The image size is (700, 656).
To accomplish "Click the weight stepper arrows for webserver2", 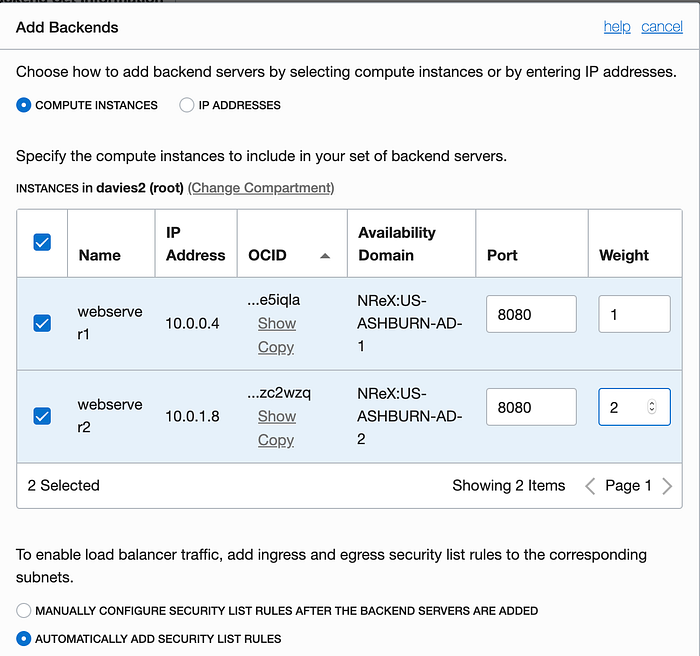I will point(652,406).
